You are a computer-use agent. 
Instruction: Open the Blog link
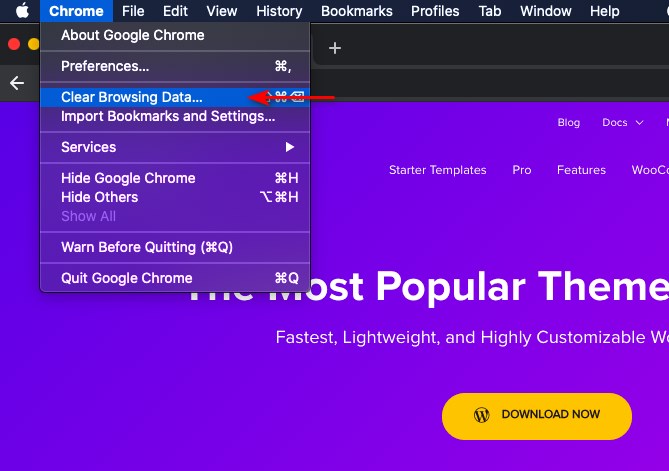coord(569,122)
